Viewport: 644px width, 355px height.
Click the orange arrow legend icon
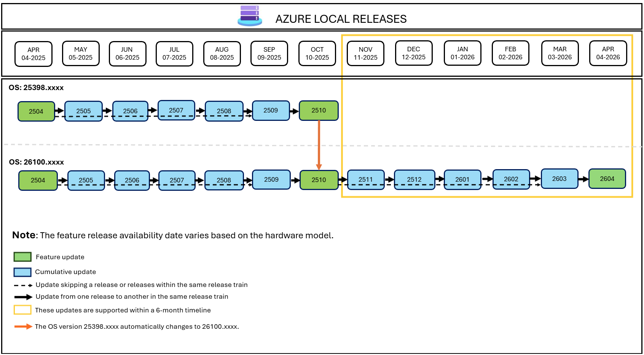click(23, 326)
